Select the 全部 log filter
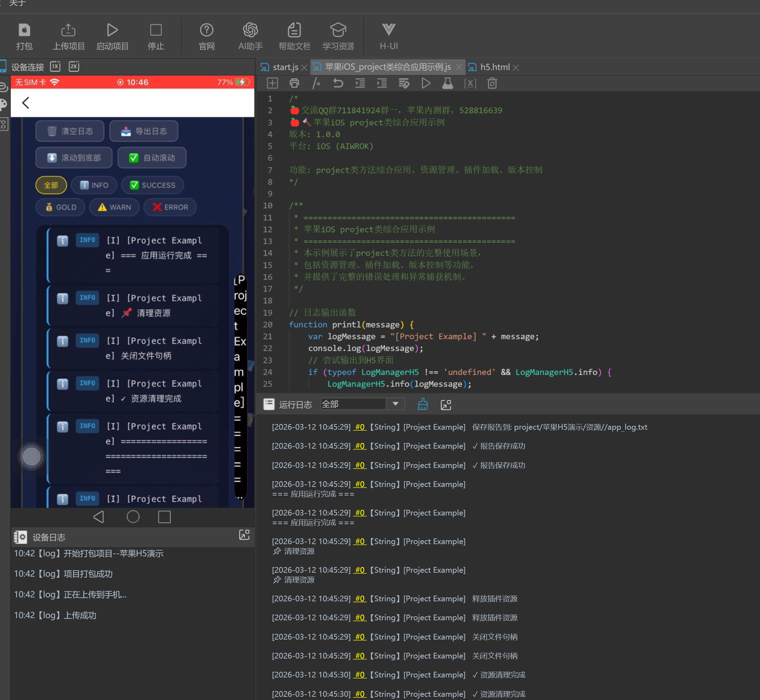 51,185
